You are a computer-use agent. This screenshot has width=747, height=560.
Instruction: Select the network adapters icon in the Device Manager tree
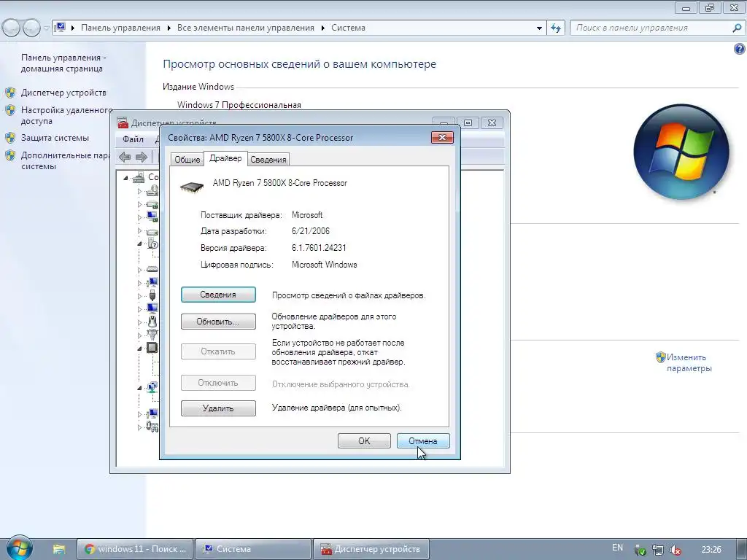[x=152, y=387]
